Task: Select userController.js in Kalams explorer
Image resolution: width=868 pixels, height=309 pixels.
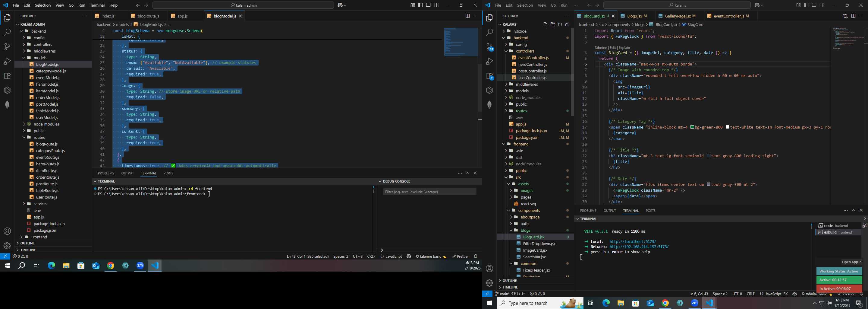Action: (x=532, y=78)
